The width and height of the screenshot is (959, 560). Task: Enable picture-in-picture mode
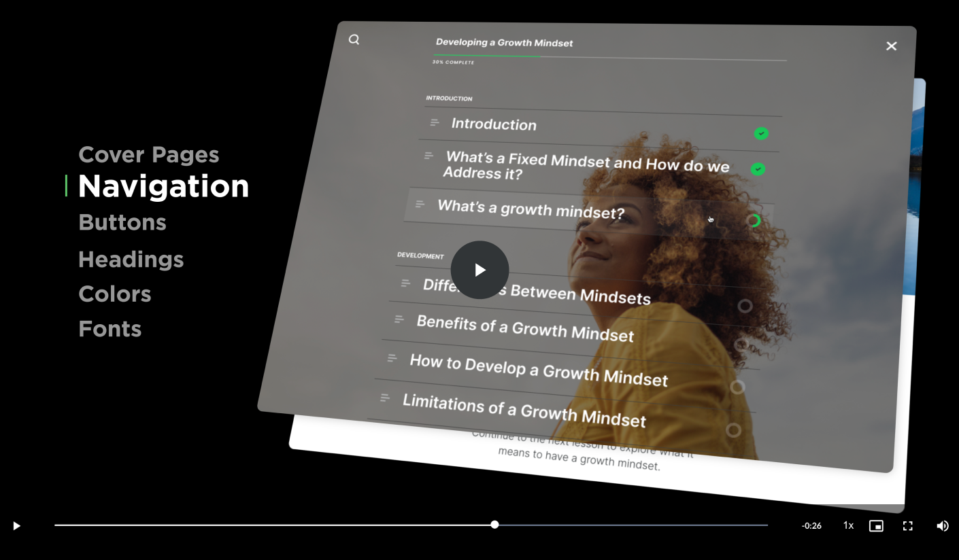876,526
